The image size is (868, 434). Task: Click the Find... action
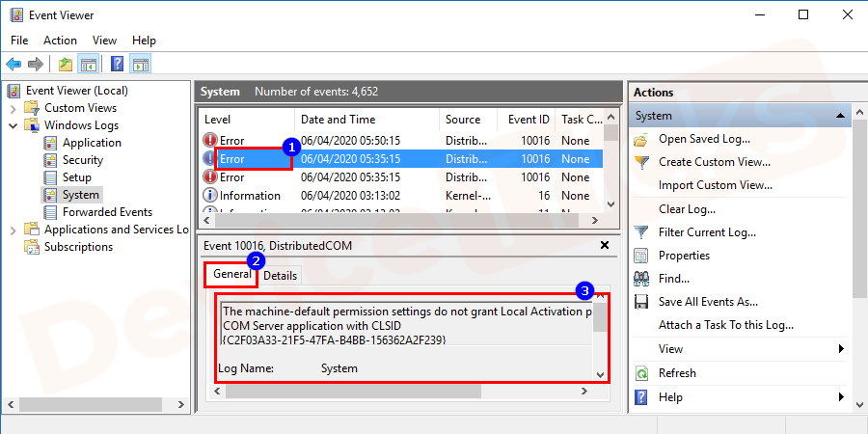tap(674, 279)
